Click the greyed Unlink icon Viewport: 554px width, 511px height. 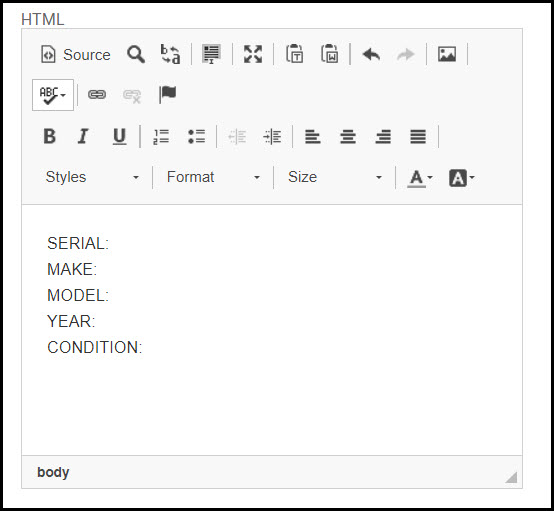pyautogui.click(x=132, y=95)
